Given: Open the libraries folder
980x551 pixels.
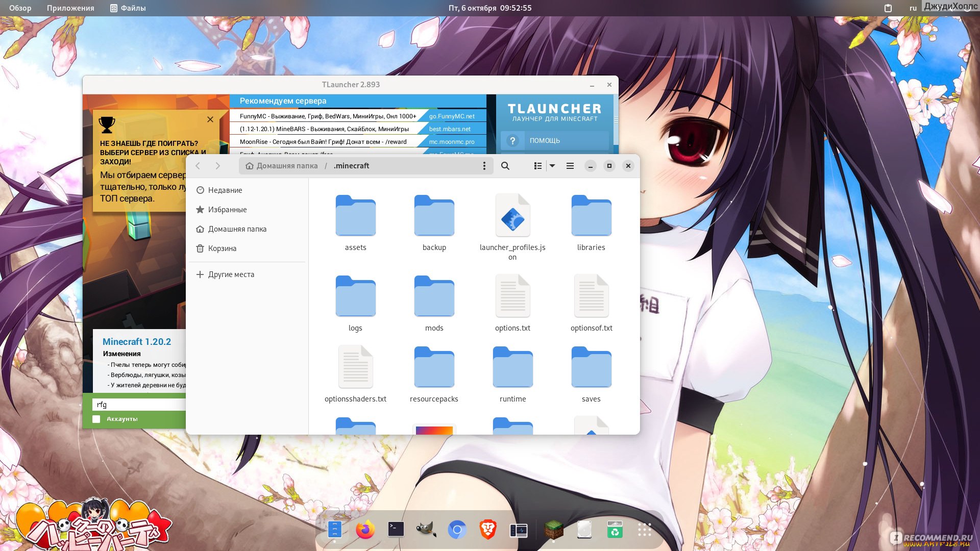Looking at the screenshot, I should click(x=591, y=223).
